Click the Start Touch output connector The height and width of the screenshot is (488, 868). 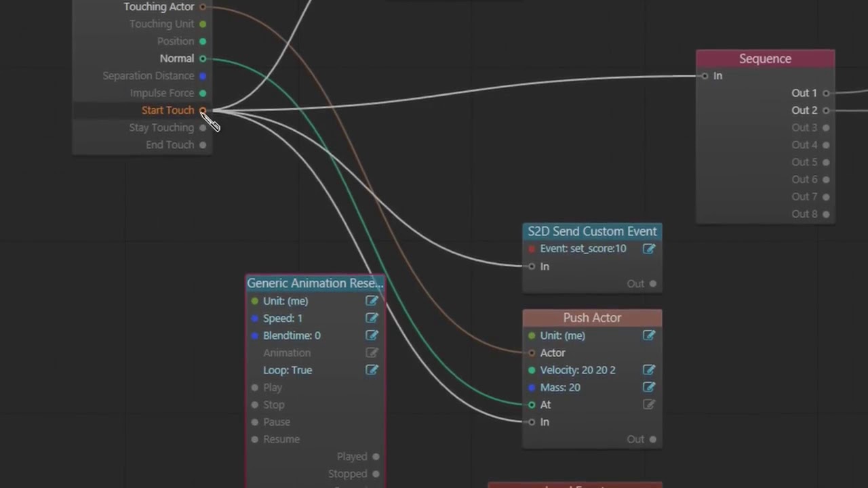(x=203, y=110)
